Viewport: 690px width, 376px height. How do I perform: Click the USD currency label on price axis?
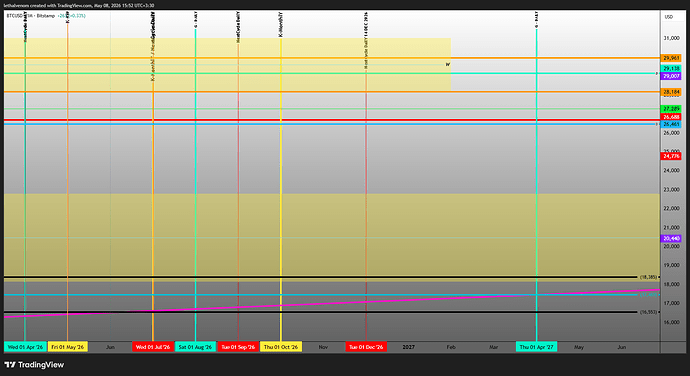[x=668, y=17]
